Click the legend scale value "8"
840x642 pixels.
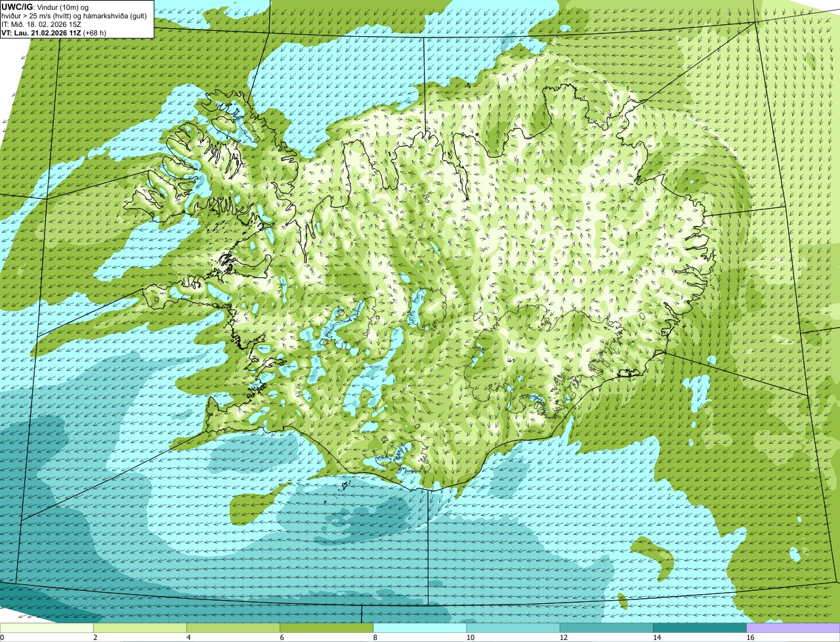[x=375, y=637]
